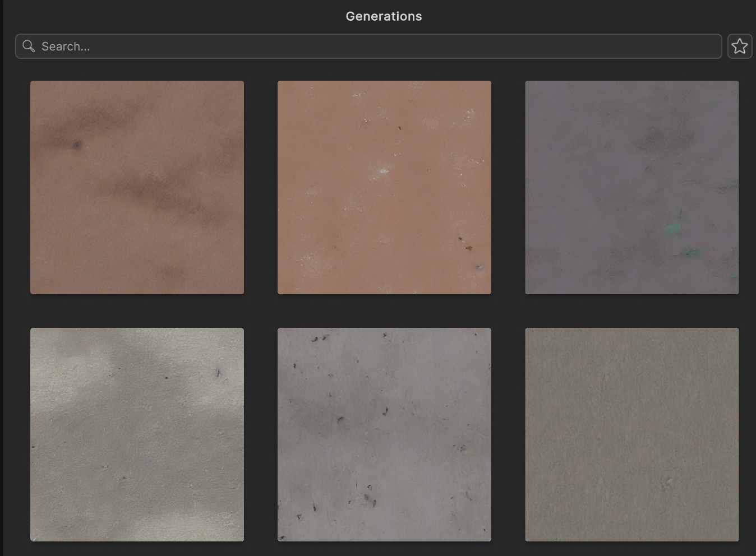Screen dimensions: 756x556
Task: Focus the Search... input field
Action: pos(368,46)
